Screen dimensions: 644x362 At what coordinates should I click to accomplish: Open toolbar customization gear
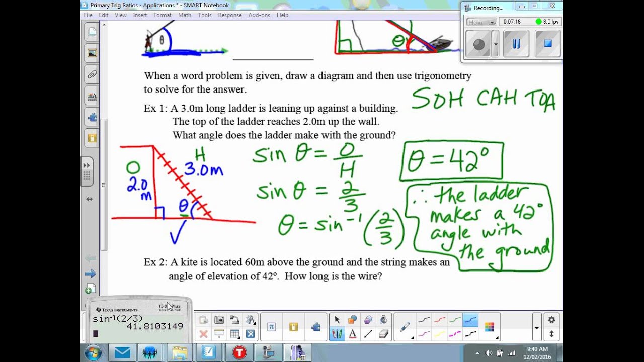pos(551,320)
